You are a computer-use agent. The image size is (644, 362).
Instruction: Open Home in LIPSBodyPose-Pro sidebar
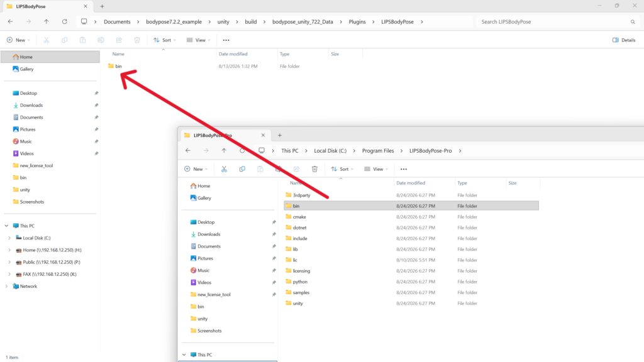200,186
